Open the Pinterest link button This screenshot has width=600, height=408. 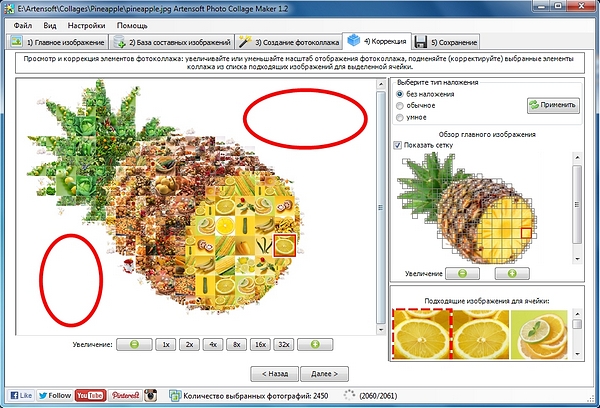tap(125, 395)
